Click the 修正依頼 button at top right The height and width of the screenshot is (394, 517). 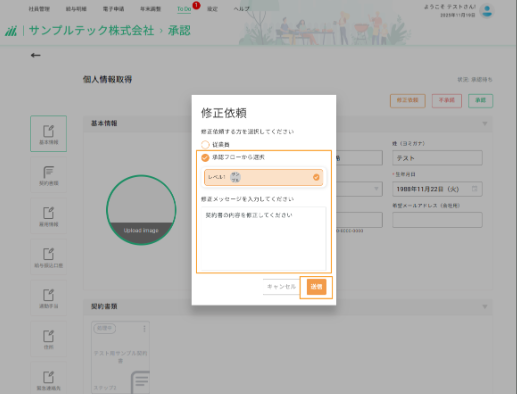point(408,101)
